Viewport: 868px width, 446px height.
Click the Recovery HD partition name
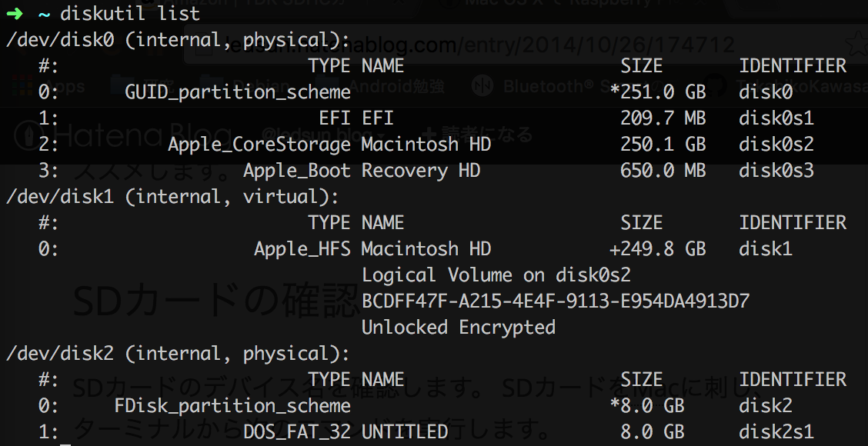[421, 171]
